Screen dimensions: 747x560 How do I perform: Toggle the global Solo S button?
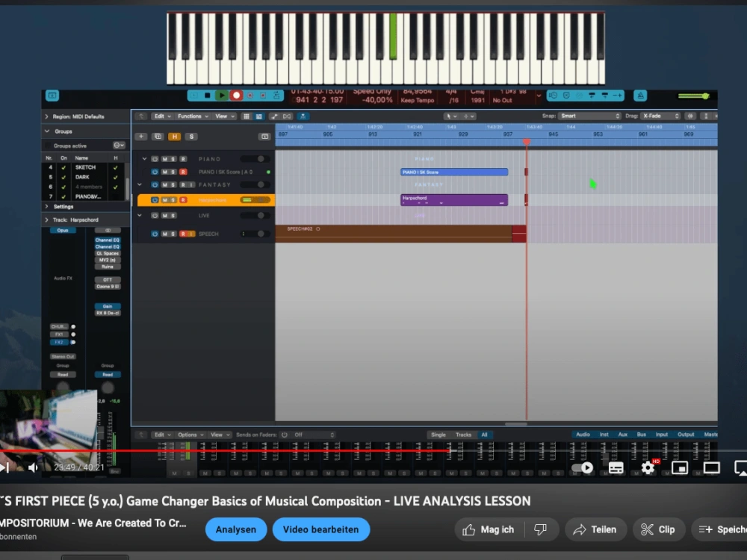[191, 137]
